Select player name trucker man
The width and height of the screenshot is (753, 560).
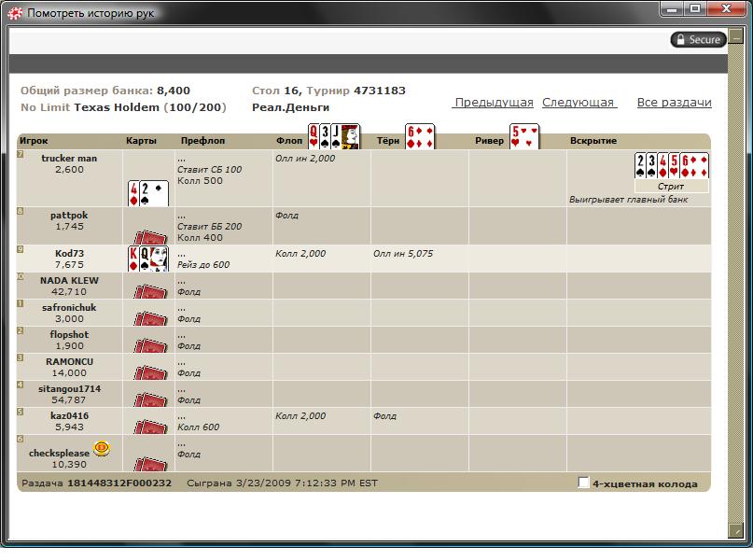click(69, 158)
